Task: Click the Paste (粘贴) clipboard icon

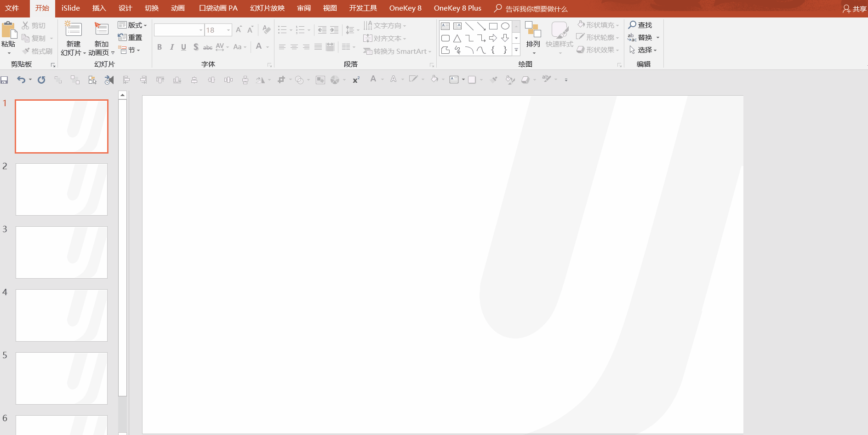Action: (8, 30)
